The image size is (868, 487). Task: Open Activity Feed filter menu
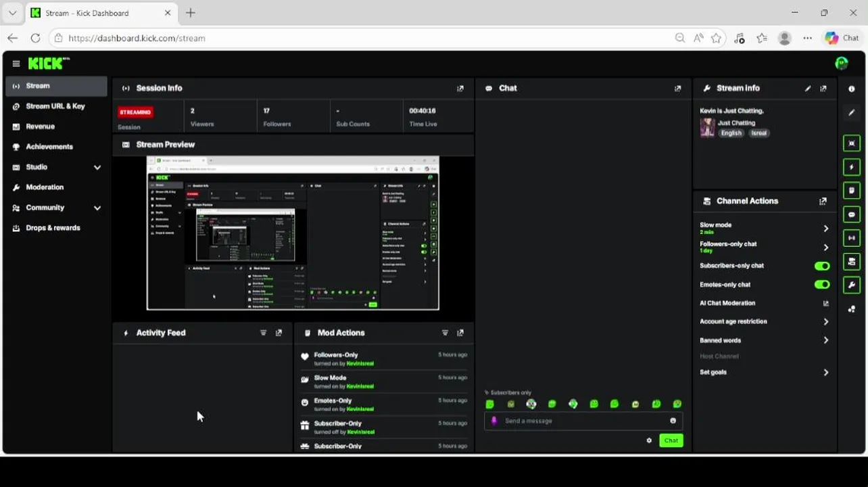(264, 333)
